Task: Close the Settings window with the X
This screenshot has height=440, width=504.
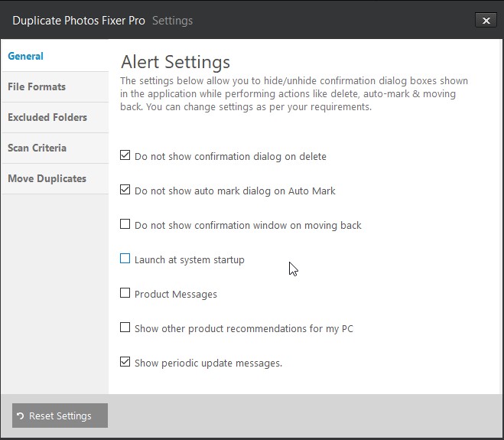Action: (483, 21)
